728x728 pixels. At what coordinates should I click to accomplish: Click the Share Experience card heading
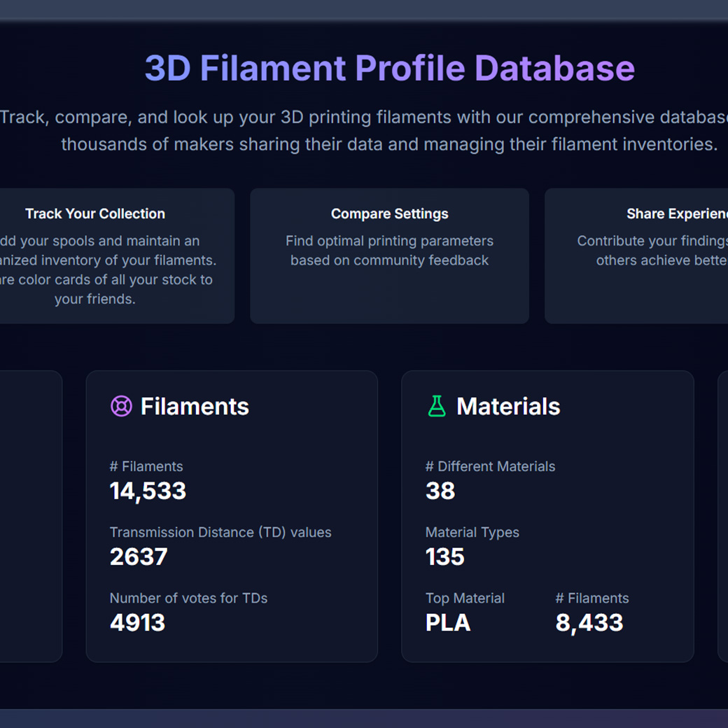(x=676, y=213)
